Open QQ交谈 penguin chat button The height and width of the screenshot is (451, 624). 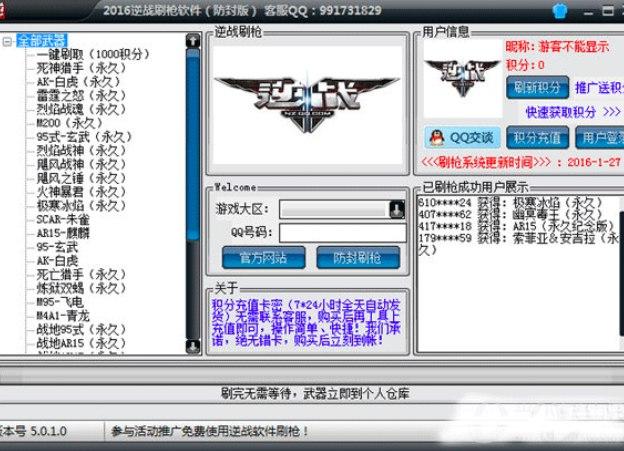462,138
